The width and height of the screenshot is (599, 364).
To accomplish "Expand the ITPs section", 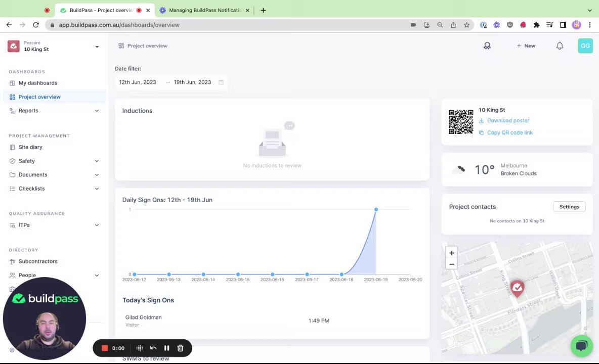I will 97,225.
